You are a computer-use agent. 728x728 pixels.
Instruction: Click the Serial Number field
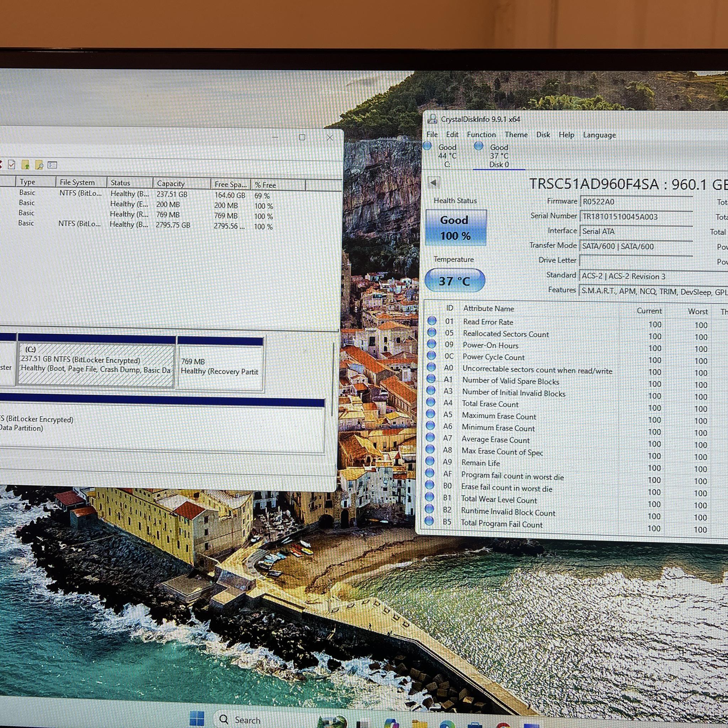tap(636, 217)
